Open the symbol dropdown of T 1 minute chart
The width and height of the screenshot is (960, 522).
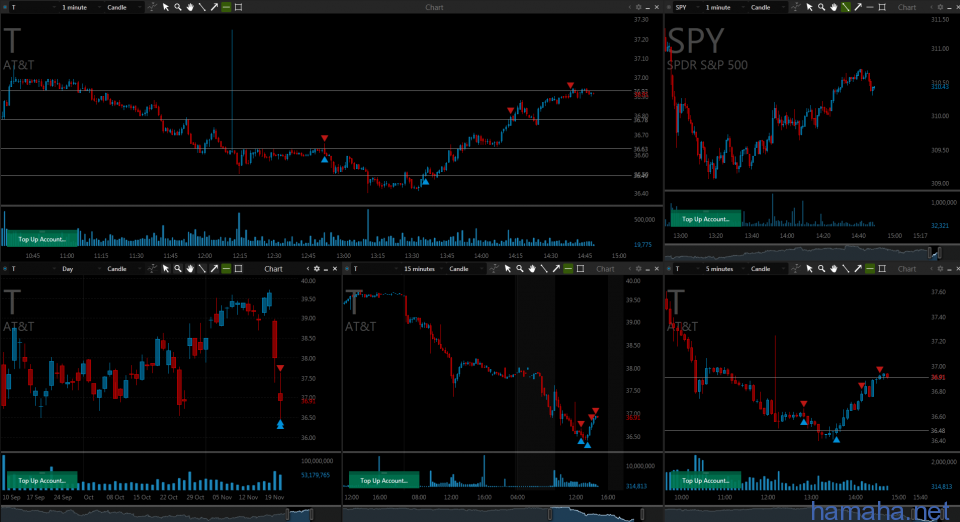[x=34, y=7]
